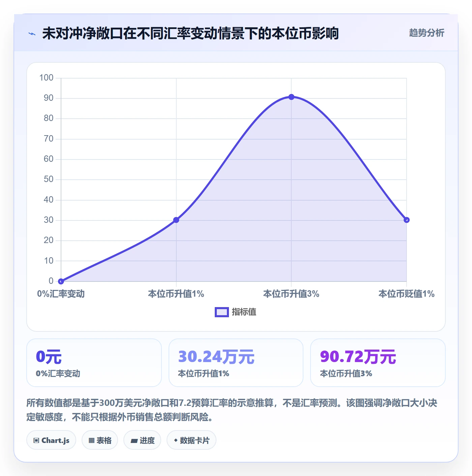
Task: Click the footnote text starting with 所有数值都是基于
Action: click(232, 410)
